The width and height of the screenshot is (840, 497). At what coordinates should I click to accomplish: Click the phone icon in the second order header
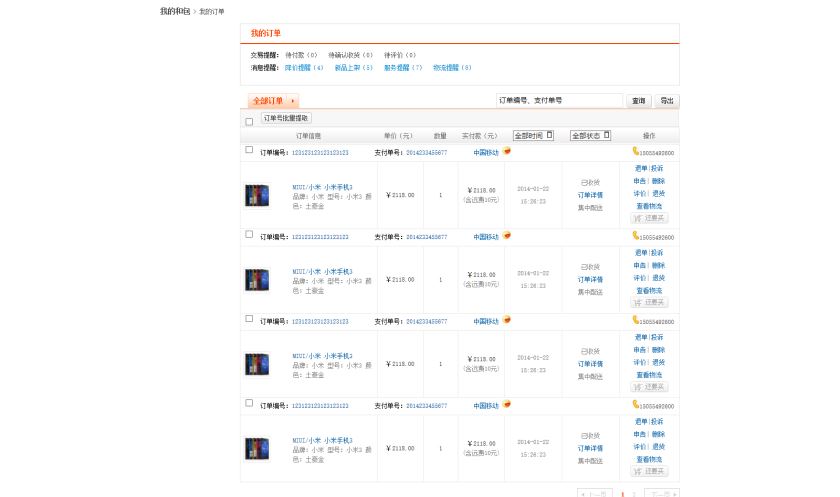coord(635,236)
